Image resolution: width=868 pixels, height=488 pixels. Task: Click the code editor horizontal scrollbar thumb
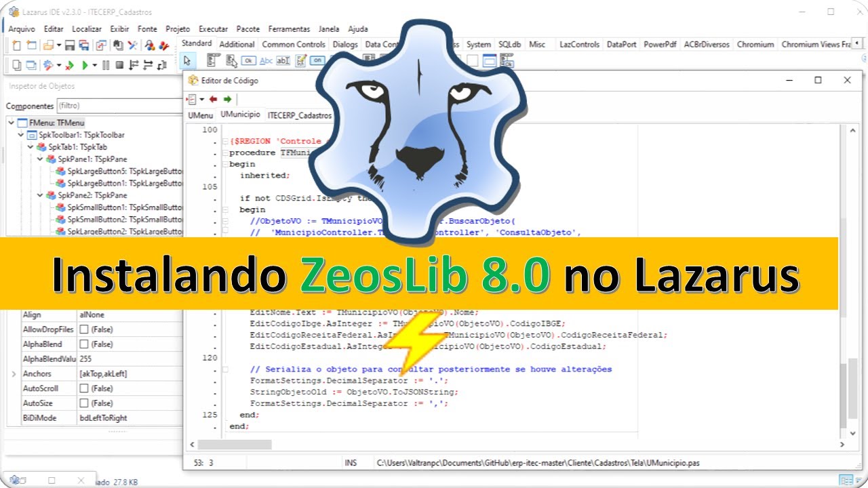tap(235, 445)
